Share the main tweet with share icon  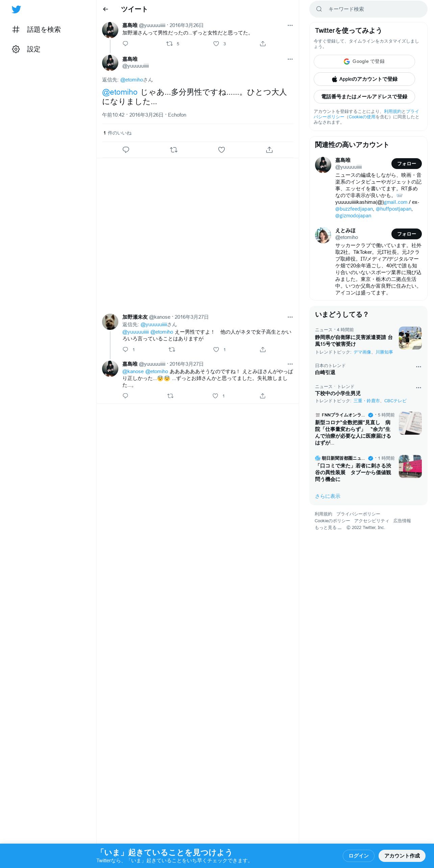click(x=269, y=150)
